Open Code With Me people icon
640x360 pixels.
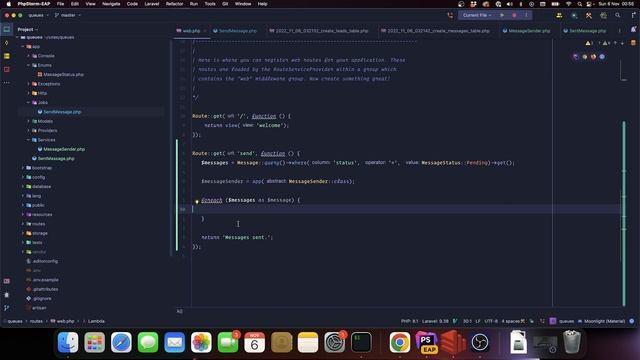(x=559, y=16)
